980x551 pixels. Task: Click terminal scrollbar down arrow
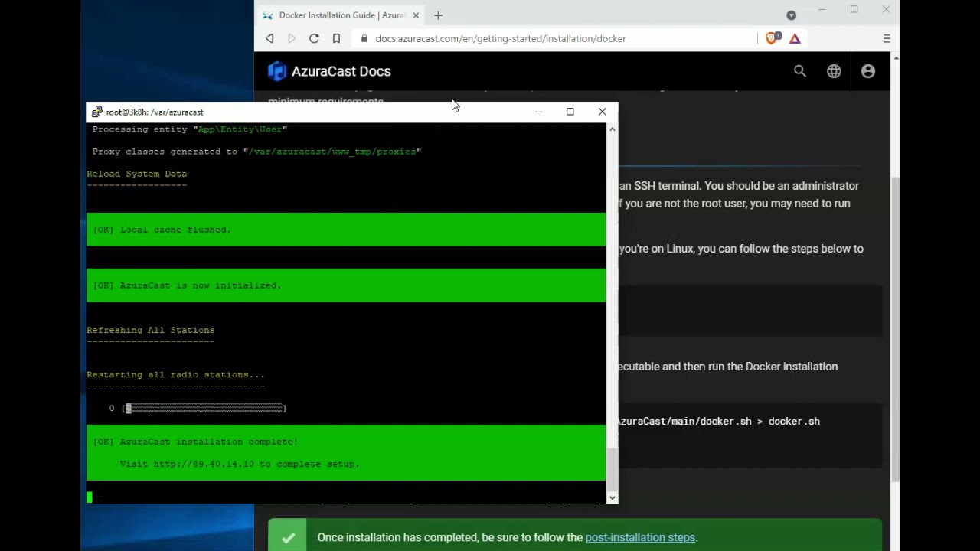point(612,497)
